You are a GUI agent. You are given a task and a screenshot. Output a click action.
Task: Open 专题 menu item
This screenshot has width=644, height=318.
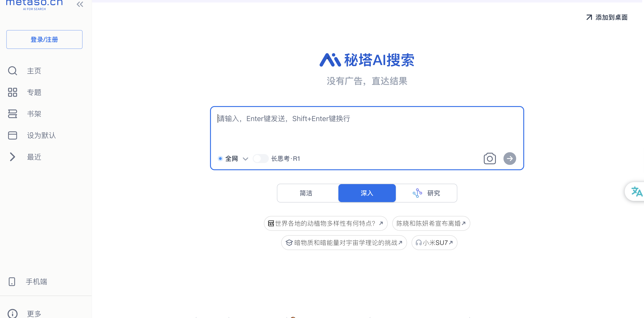click(34, 92)
